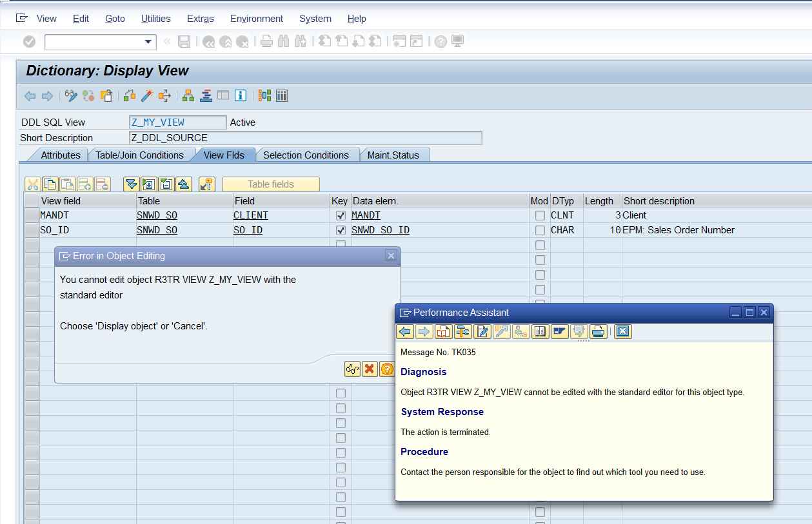The image size is (812, 524).
Task: Click the Table fields button
Action: (271, 184)
